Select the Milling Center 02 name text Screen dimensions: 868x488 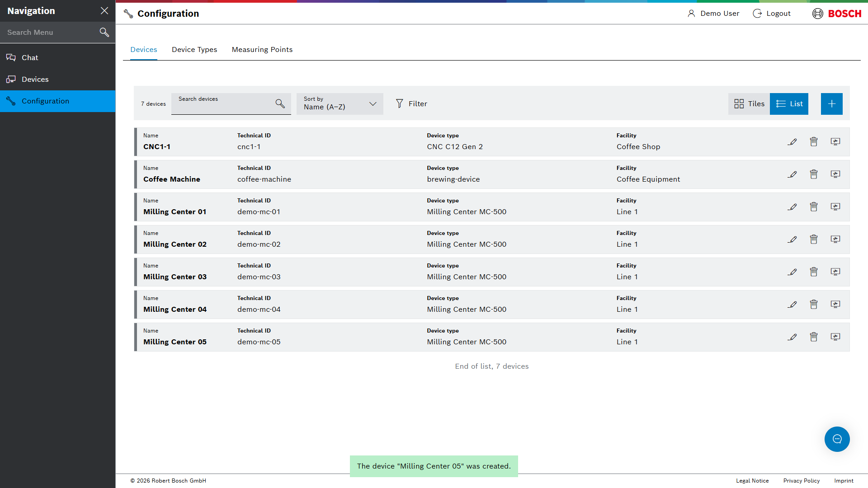(175, 244)
